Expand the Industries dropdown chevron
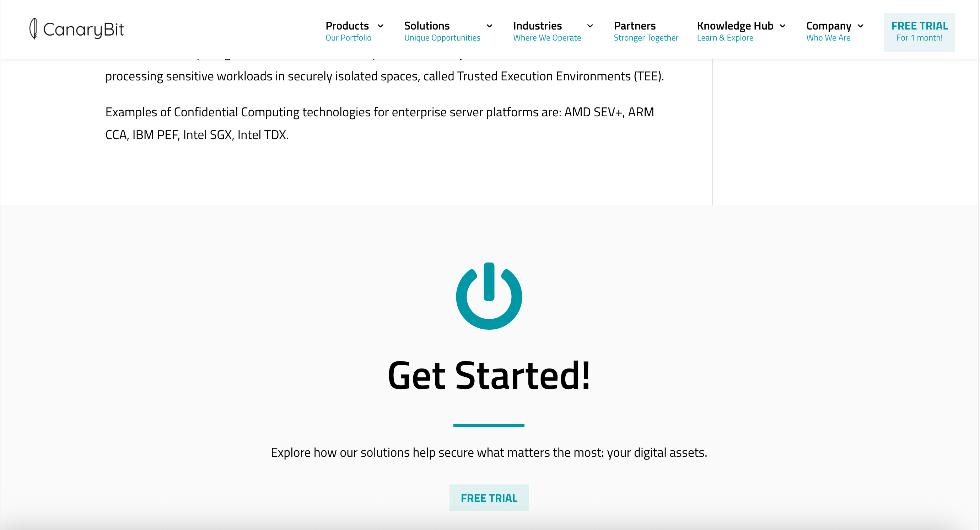980x530 pixels. click(590, 26)
